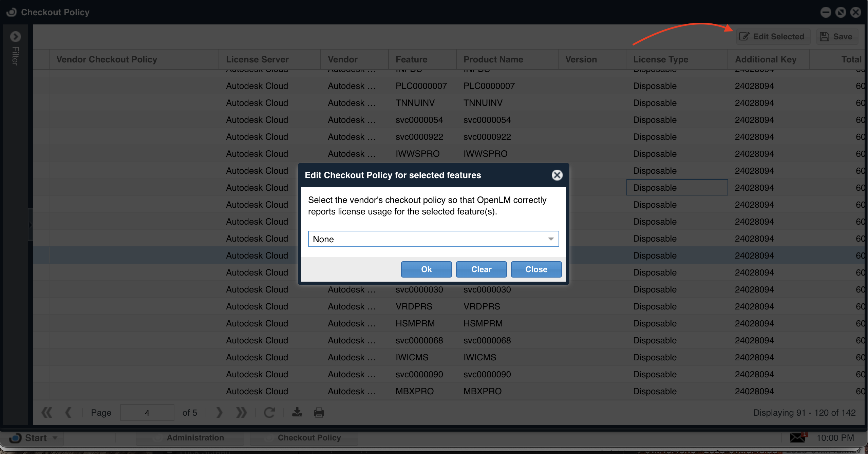Click the export download icon
The image size is (868, 454).
pos(297,413)
